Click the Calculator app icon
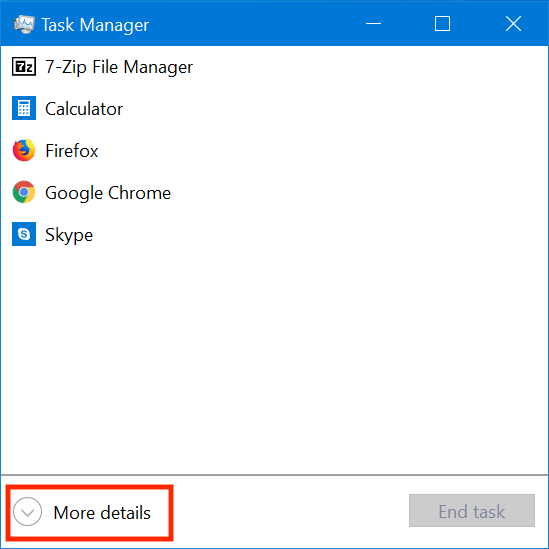The height and width of the screenshot is (549, 549). (24, 108)
